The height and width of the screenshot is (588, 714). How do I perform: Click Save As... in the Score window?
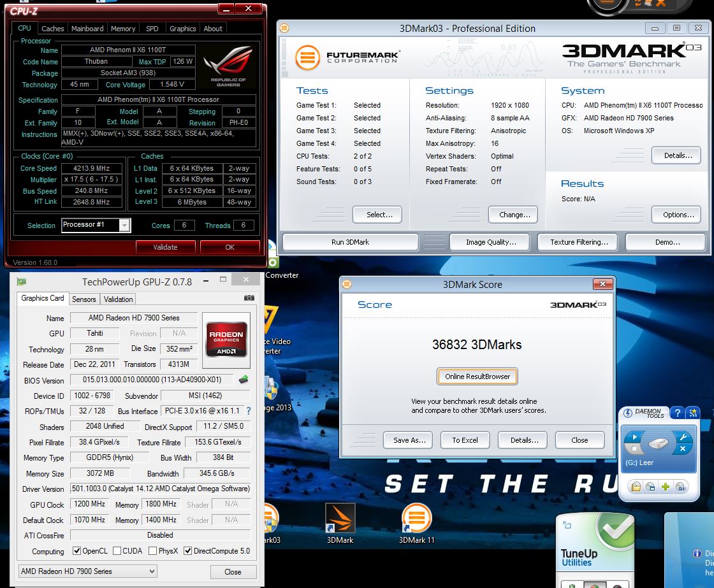coord(408,440)
